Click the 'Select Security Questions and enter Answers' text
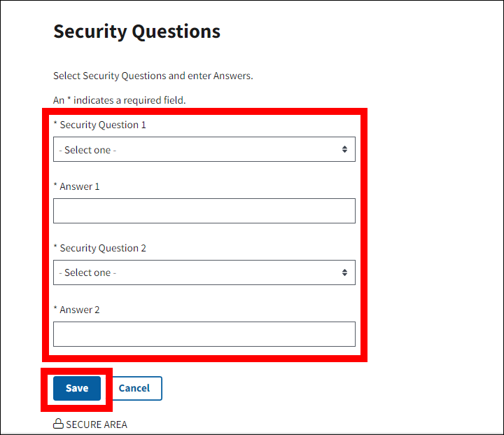The width and height of the screenshot is (504, 435). pos(153,76)
